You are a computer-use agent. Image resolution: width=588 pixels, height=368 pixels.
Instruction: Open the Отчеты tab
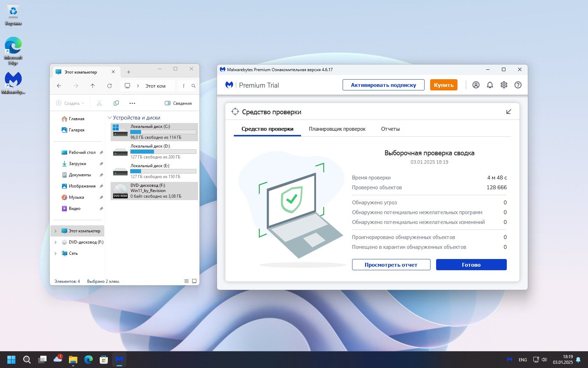[x=390, y=129]
